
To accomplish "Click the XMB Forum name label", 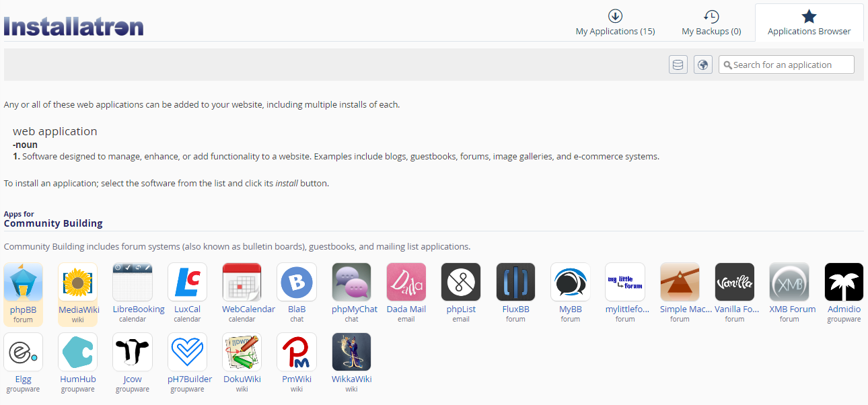I will [793, 309].
